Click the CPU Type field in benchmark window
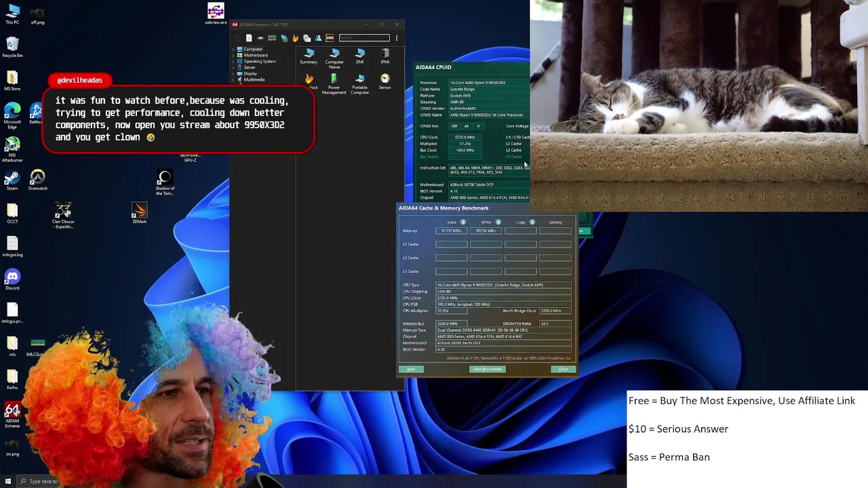Image resolution: width=868 pixels, height=488 pixels. [x=503, y=285]
